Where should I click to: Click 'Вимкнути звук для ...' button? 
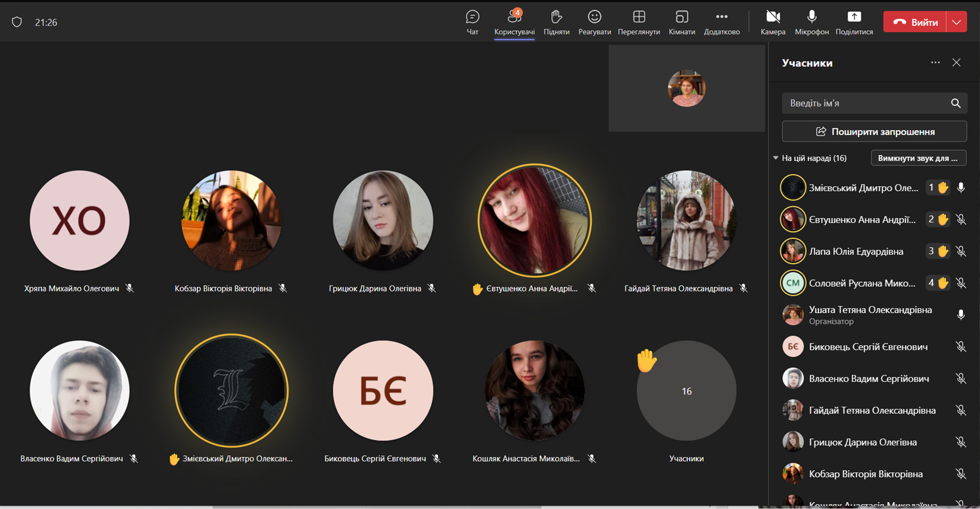pyautogui.click(x=918, y=158)
